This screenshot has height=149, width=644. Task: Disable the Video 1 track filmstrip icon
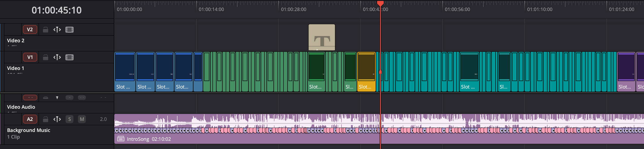pos(69,57)
